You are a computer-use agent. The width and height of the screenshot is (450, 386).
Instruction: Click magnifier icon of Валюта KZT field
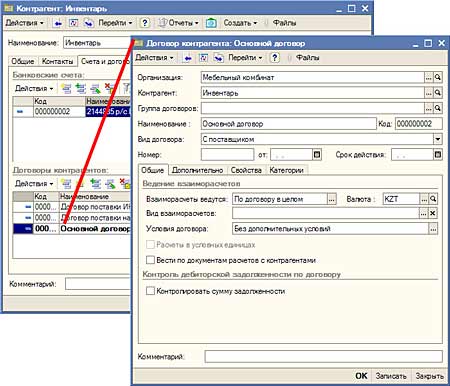point(433,199)
